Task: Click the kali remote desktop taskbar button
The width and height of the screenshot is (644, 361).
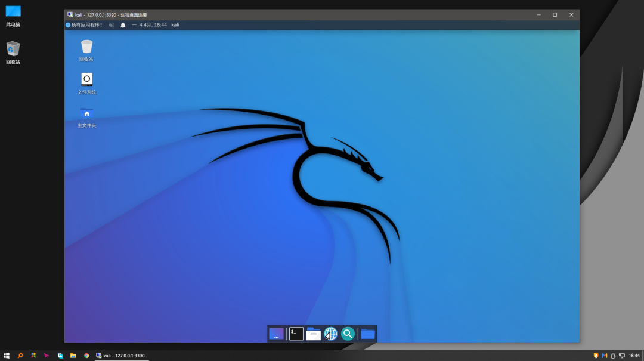Action: click(122, 356)
